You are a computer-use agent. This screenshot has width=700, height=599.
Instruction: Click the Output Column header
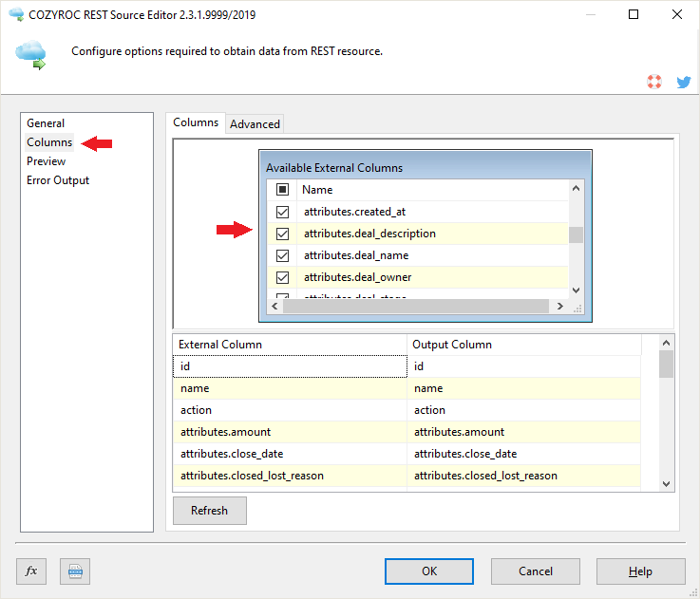click(523, 345)
